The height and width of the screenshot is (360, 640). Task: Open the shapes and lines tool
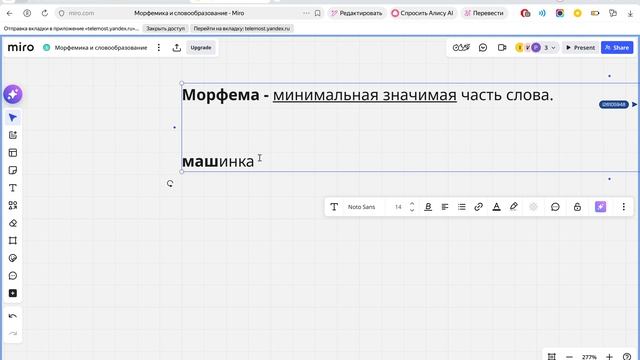(13, 205)
